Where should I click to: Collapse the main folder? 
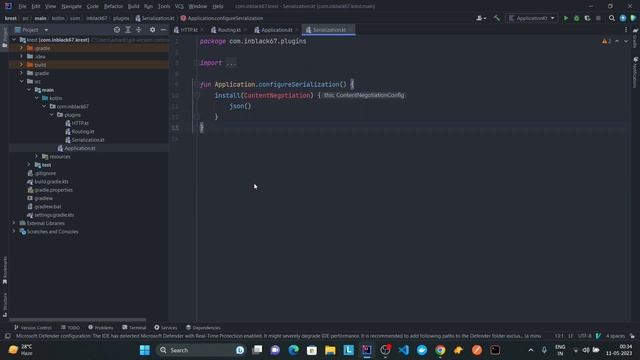(29, 90)
